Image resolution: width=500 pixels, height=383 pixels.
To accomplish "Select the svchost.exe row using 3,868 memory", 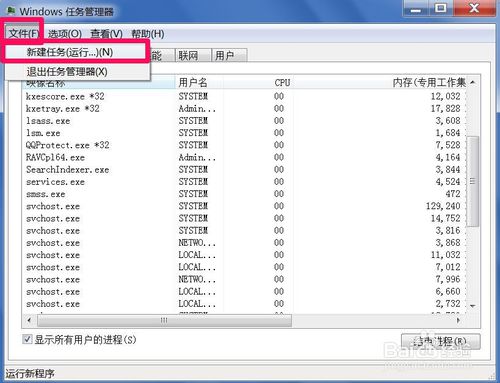I will pyautogui.click(x=244, y=243).
